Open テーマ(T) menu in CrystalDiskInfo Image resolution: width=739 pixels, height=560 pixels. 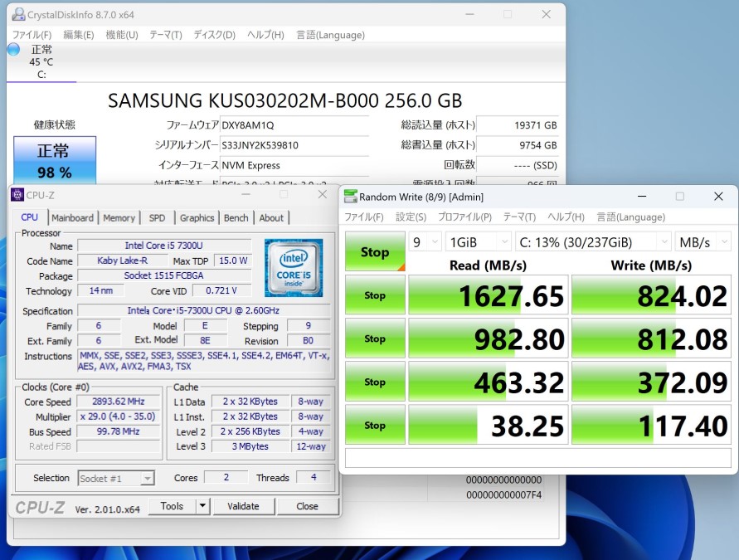(166, 35)
